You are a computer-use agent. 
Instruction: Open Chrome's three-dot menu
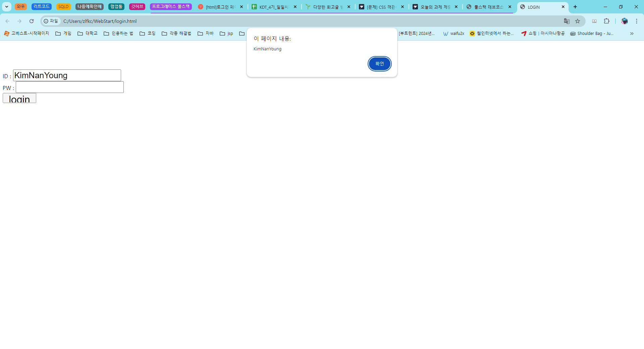[x=637, y=21]
